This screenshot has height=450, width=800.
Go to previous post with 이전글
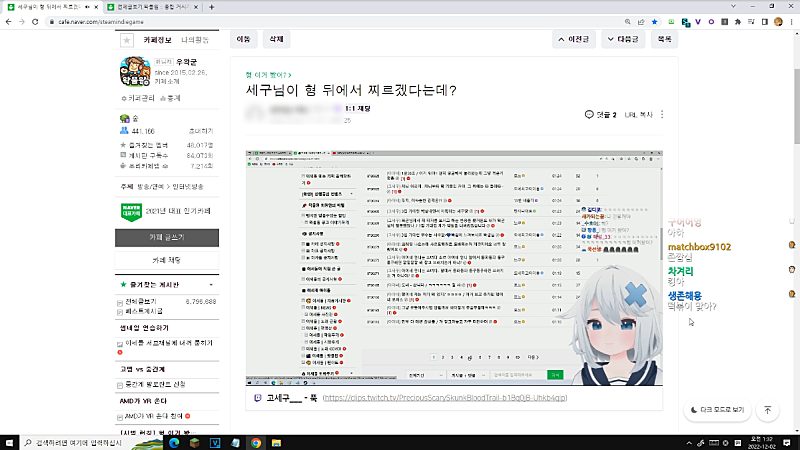(580, 40)
